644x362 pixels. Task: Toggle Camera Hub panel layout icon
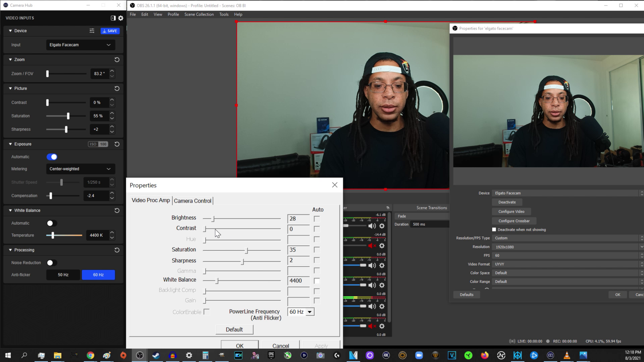point(113,18)
